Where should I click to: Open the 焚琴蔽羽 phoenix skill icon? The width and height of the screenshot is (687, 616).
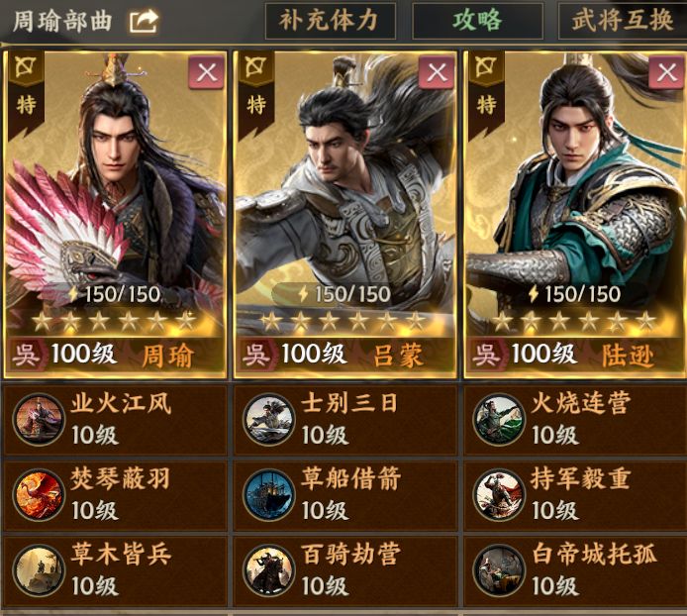[39, 495]
